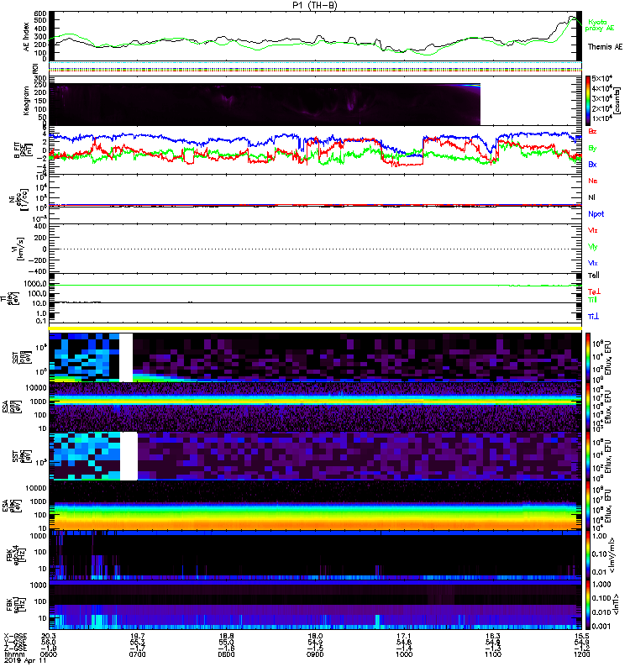Click the ESA ion Eflux color bar

click(588, 407)
